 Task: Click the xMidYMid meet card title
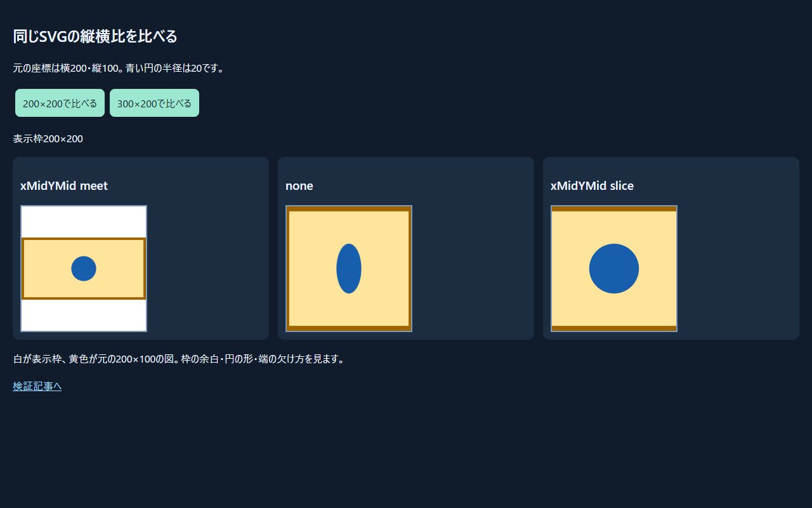point(64,185)
